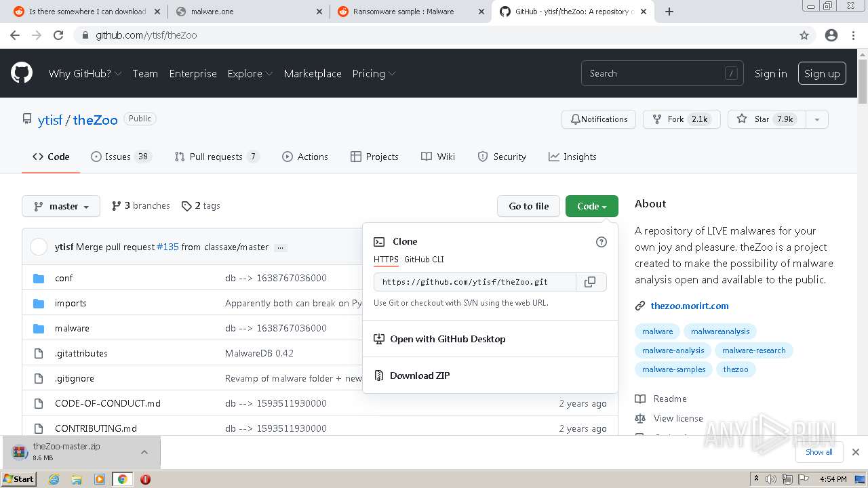Open the Security tab
This screenshot has width=868, height=488.
(x=502, y=157)
